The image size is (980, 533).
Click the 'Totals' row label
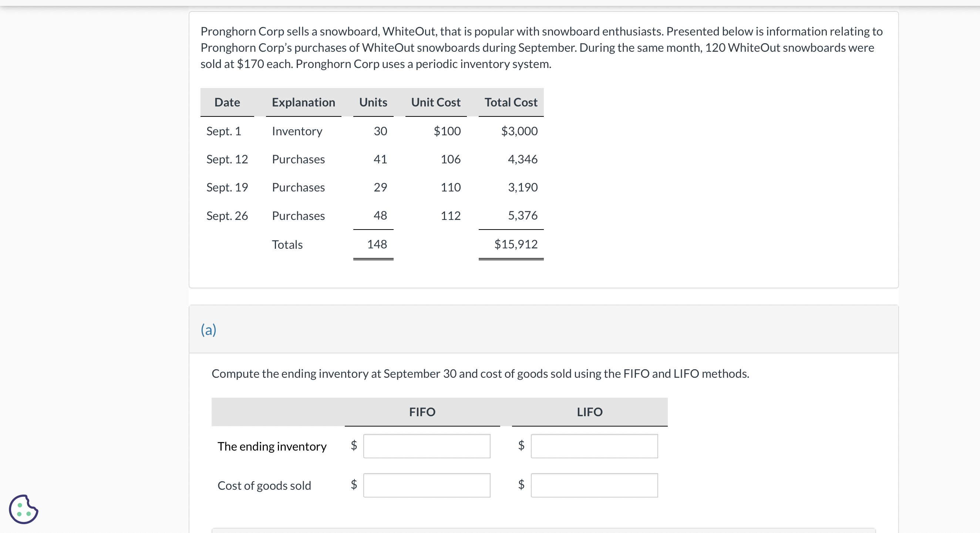(287, 244)
